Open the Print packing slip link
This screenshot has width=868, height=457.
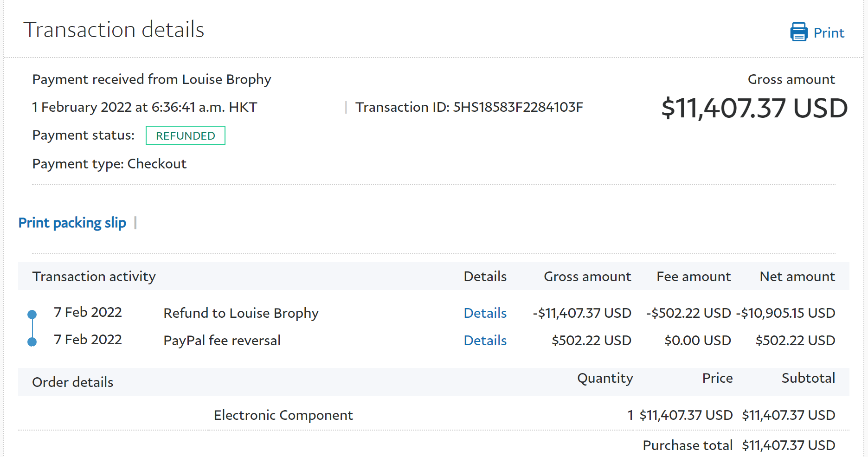(x=72, y=223)
